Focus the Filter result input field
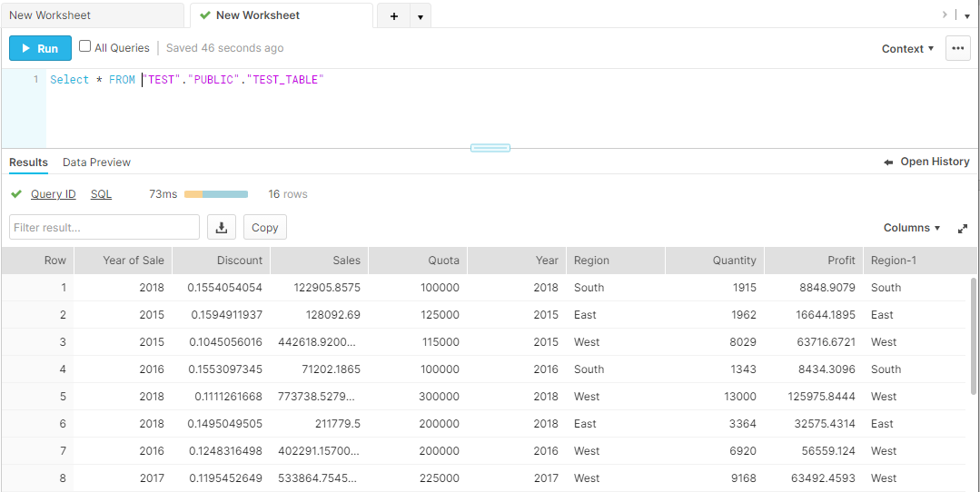 104,227
